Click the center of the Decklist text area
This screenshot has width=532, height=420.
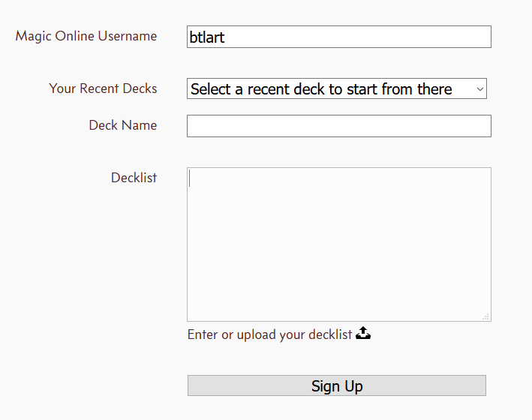point(338,244)
